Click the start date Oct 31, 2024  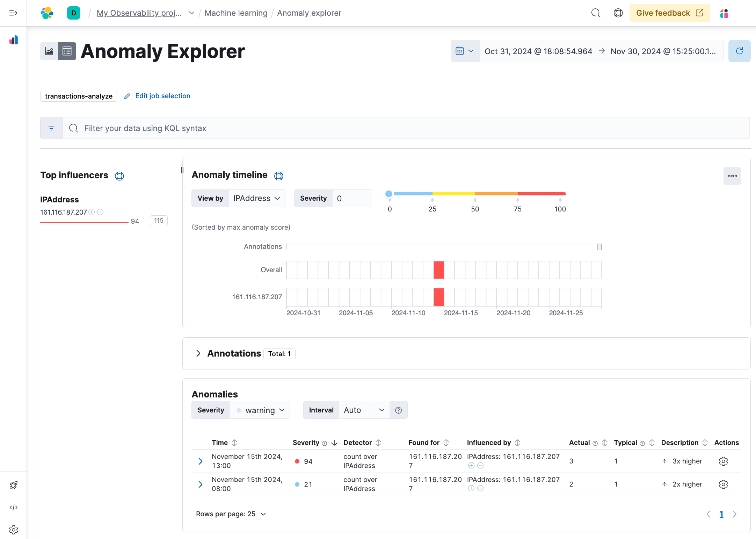click(538, 51)
